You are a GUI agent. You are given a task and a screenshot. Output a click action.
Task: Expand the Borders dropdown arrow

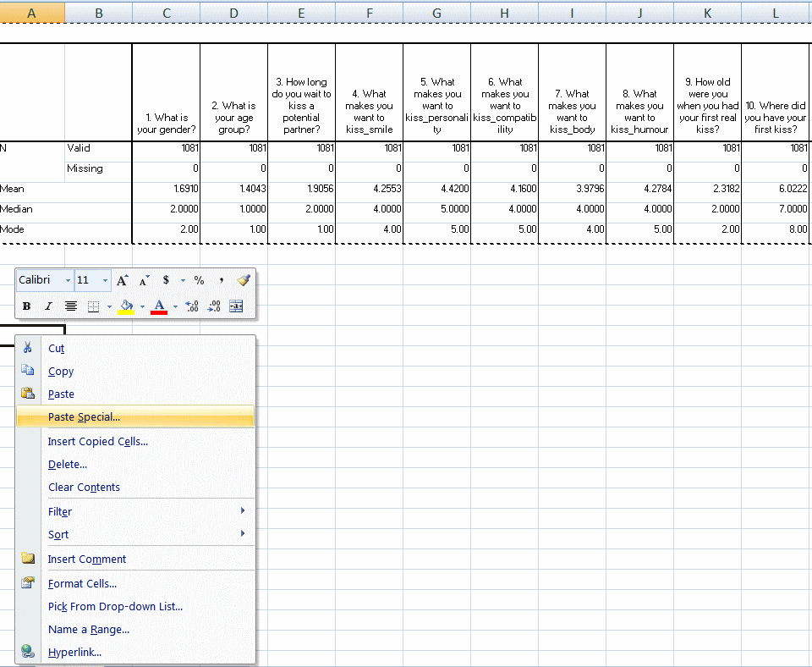point(109,306)
